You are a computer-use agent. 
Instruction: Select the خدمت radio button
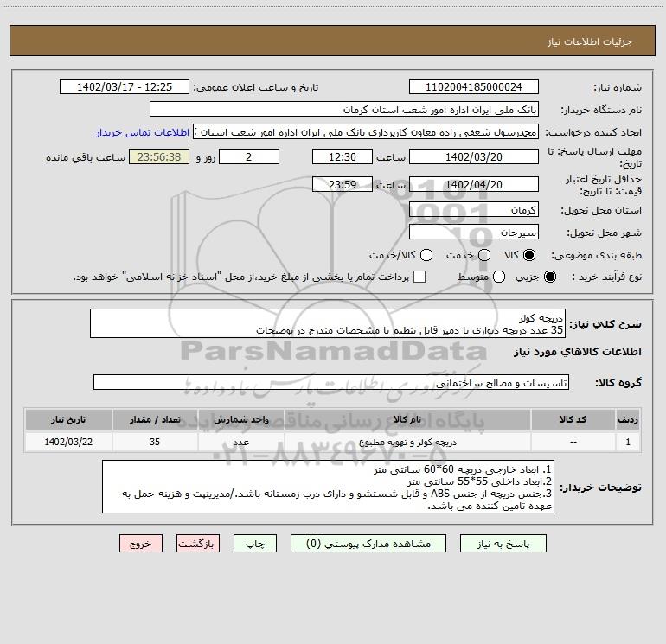point(484,255)
